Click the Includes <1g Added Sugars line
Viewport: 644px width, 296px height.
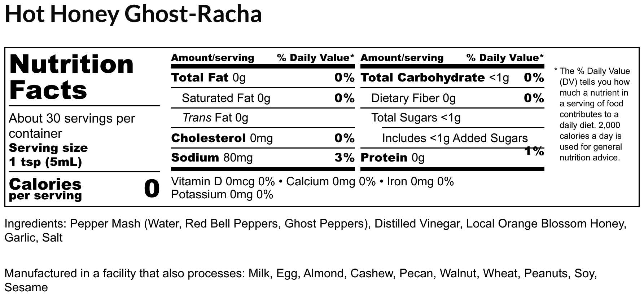point(455,138)
